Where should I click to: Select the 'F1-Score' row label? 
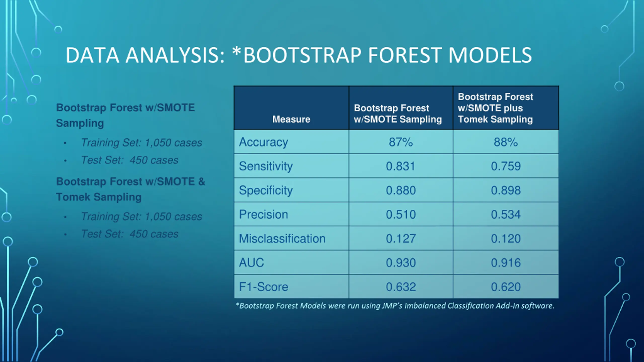[x=263, y=287]
